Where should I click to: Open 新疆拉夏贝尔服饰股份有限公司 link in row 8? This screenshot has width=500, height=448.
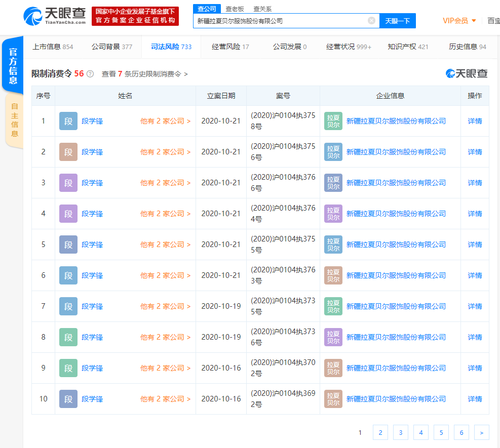(x=396, y=338)
